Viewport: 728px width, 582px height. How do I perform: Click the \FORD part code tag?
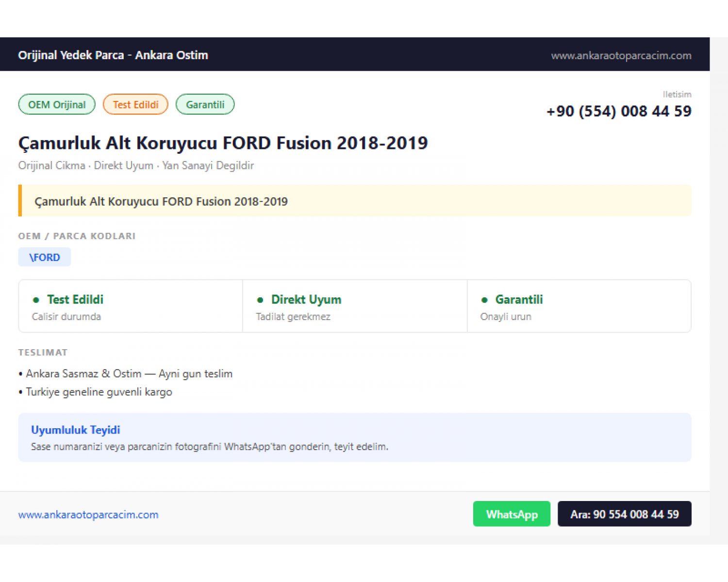pos(45,257)
